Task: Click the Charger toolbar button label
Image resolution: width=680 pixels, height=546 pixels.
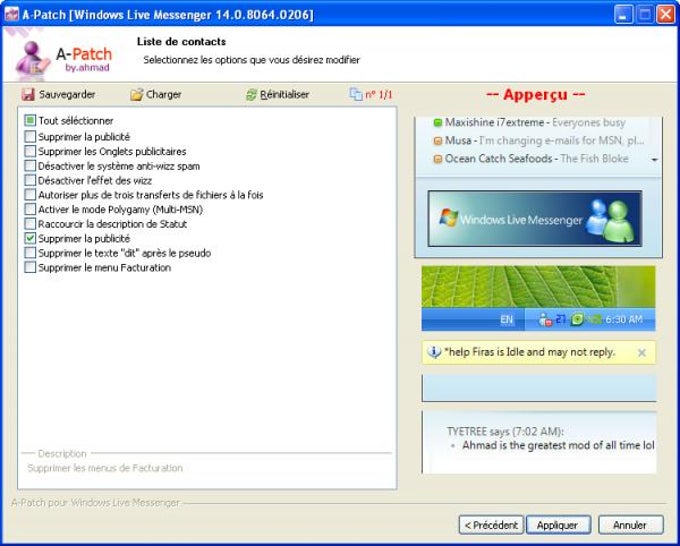Action: click(x=163, y=94)
